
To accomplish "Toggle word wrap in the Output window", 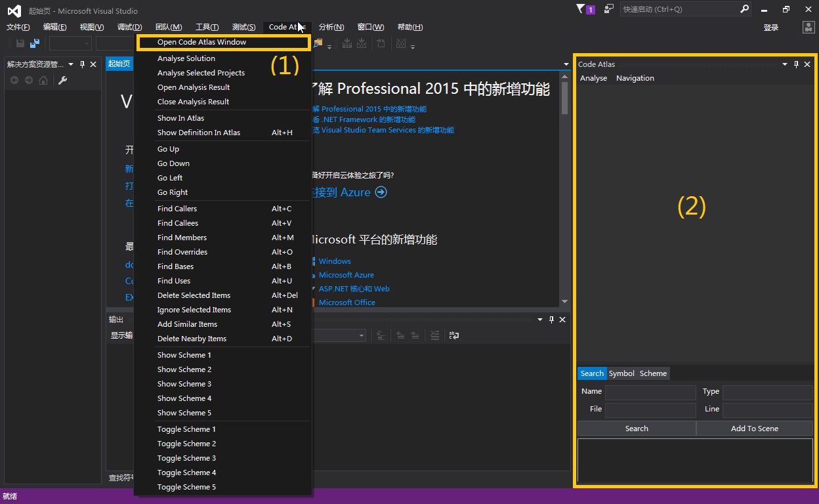I will 453,335.
